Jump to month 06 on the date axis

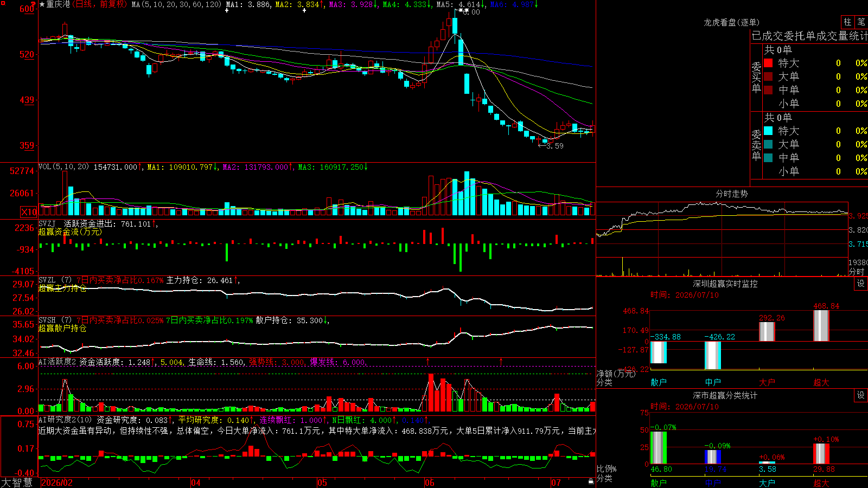pos(430,483)
